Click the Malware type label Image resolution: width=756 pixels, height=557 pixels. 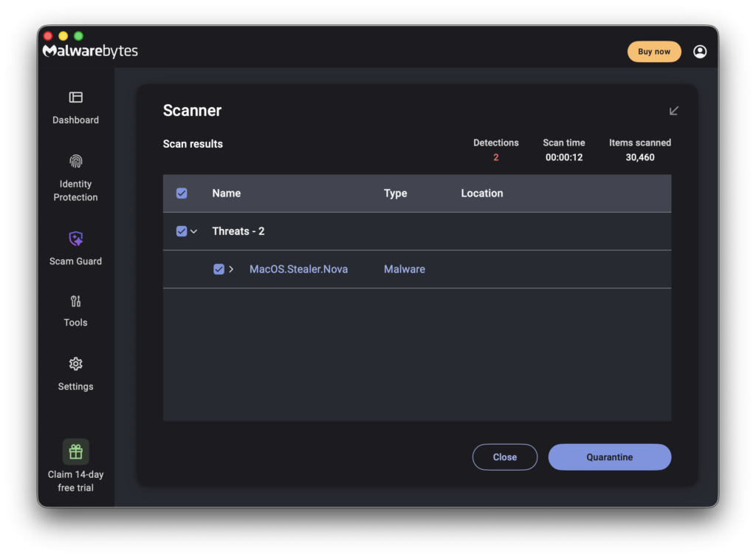click(x=404, y=269)
